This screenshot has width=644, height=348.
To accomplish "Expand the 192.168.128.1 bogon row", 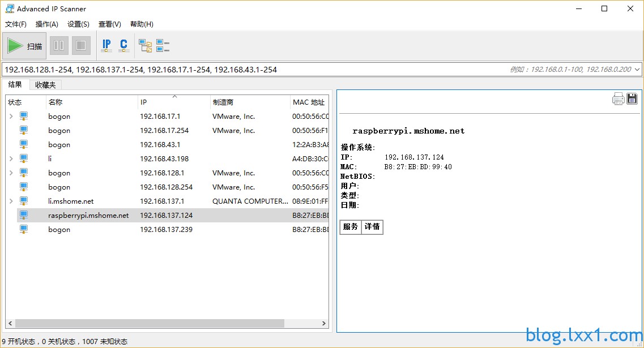I will (11, 173).
